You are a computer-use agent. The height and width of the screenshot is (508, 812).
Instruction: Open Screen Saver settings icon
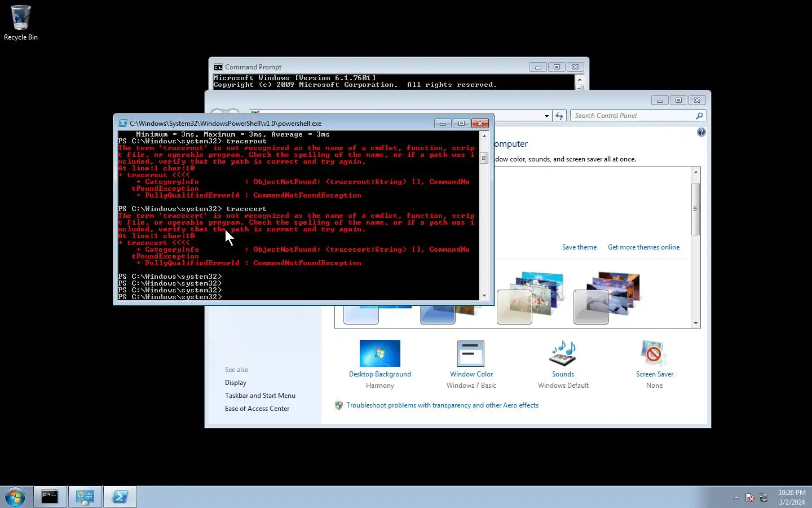pyautogui.click(x=654, y=353)
